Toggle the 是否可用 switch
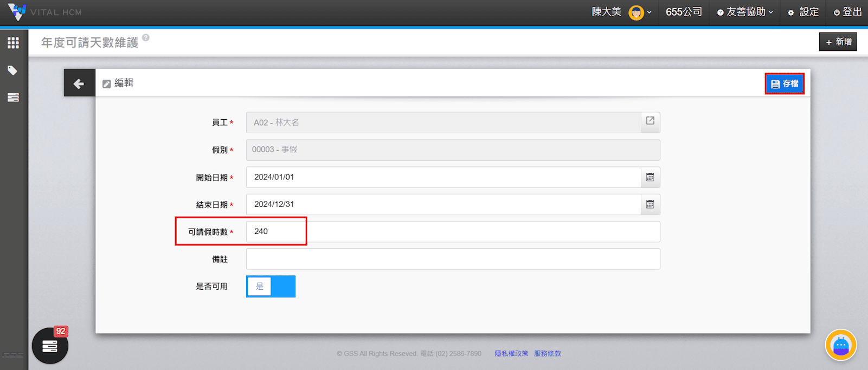This screenshot has height=370, width=868. [271, 287]
